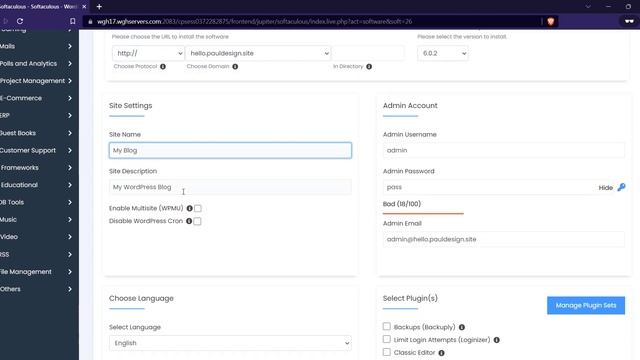Image resolution: width=640 pixels, height=360 pixels.
Task: Click the Admin Email field
Action: point(504,239)
